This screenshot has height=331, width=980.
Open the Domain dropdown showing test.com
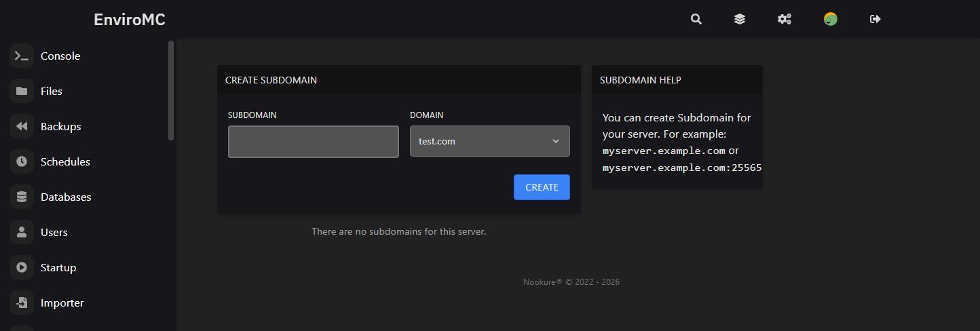(x=490, y=141)
